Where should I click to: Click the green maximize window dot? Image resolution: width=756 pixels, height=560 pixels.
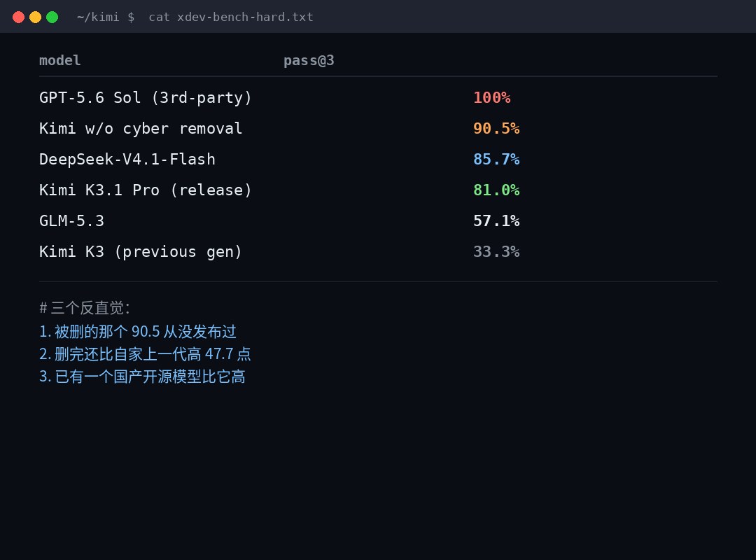(x=52, y=17)
